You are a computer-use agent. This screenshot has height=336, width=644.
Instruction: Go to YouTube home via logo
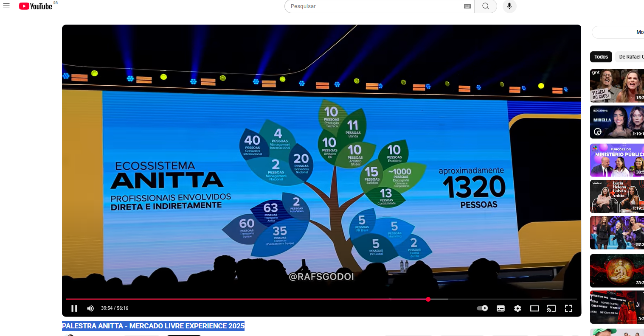point(36,6)
